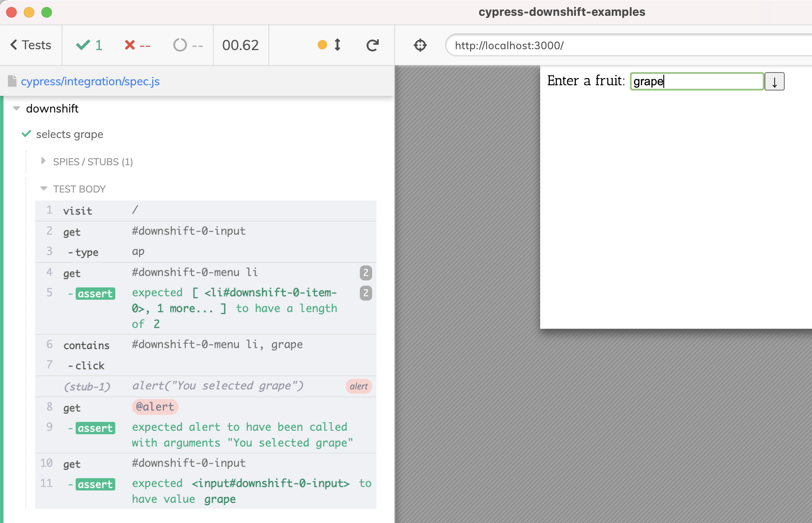Select the type 'ap' command
The height and width of the screenshot is (523, 812).
[206, 252]
